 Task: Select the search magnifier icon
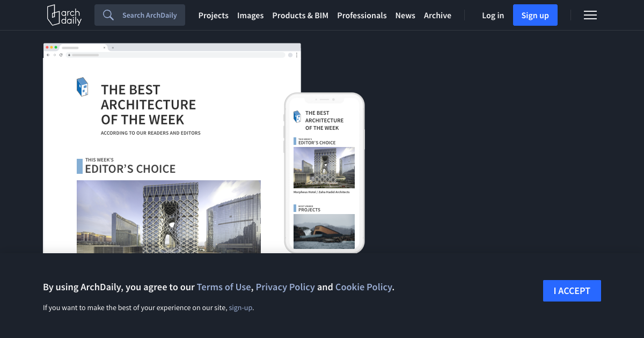click(108, 15)
